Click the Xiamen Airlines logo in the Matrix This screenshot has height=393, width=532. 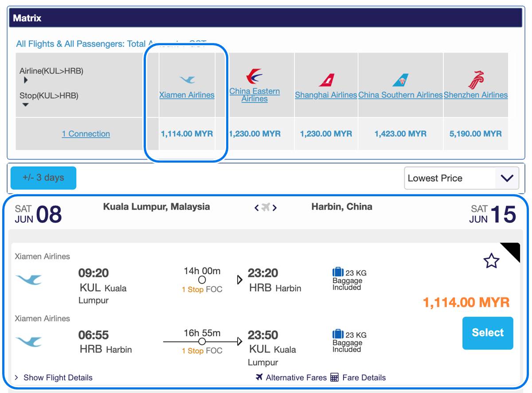coord(187,80)
